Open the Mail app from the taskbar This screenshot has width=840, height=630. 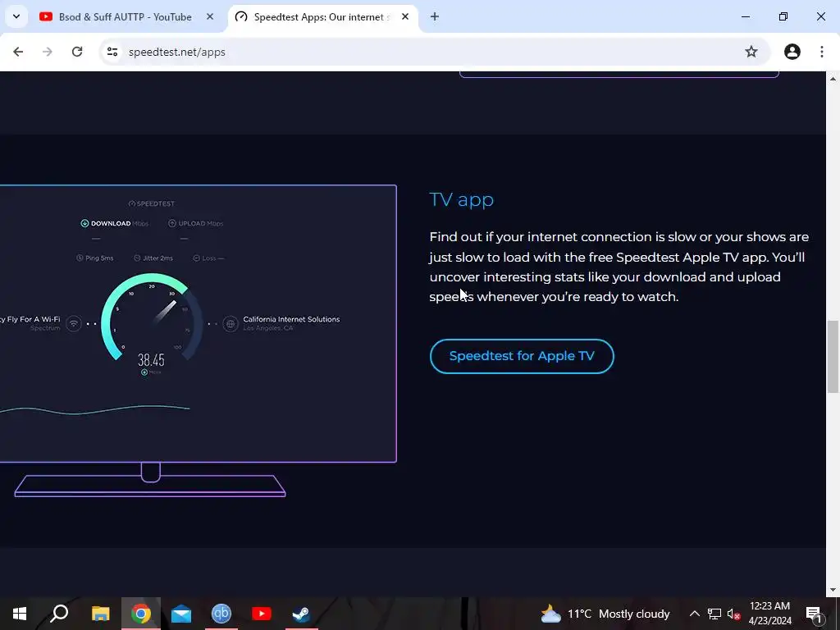pos(181,614)
